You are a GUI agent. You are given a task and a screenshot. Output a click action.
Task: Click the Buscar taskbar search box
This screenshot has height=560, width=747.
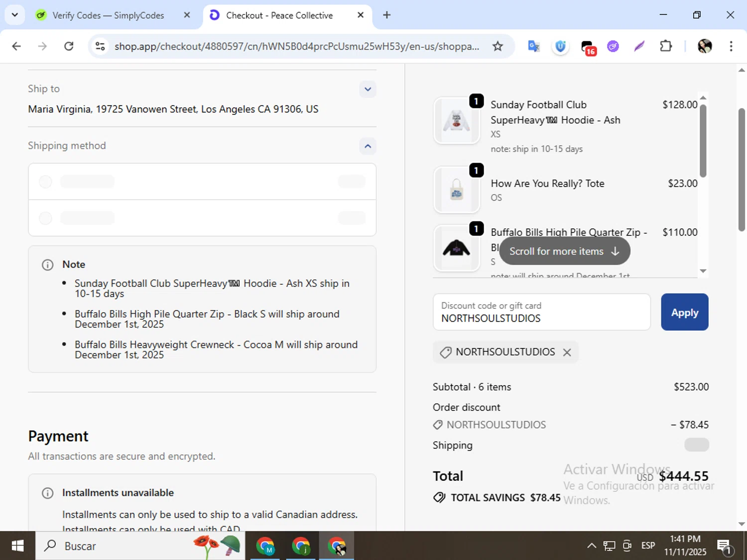click(x=140, y=546)
